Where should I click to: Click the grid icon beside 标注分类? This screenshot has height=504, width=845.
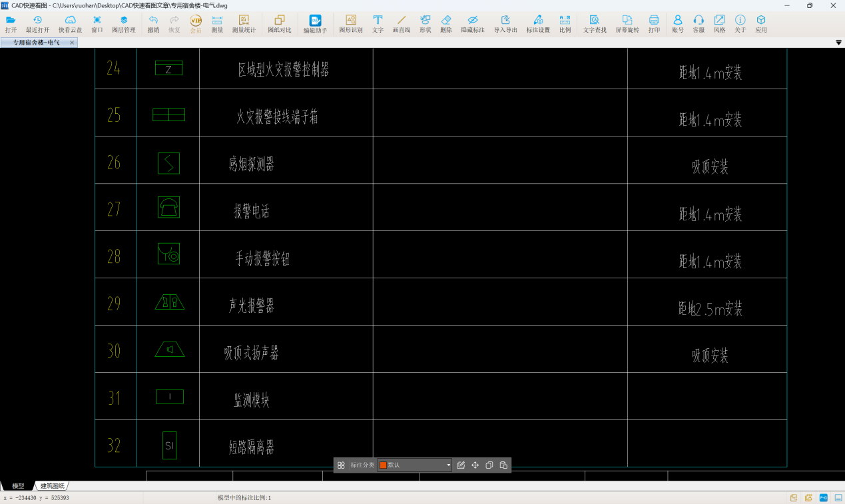[x=341, y=465]
